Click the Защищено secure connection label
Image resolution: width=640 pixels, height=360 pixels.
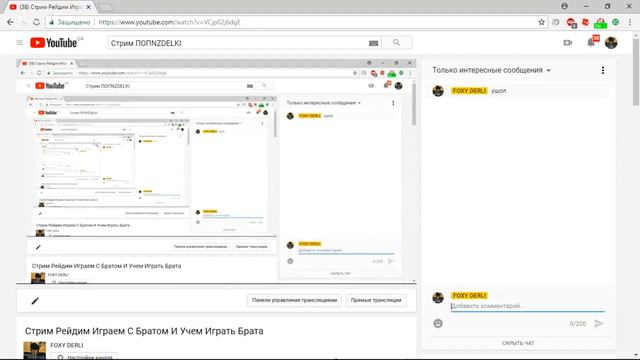(x=73, y=22)
